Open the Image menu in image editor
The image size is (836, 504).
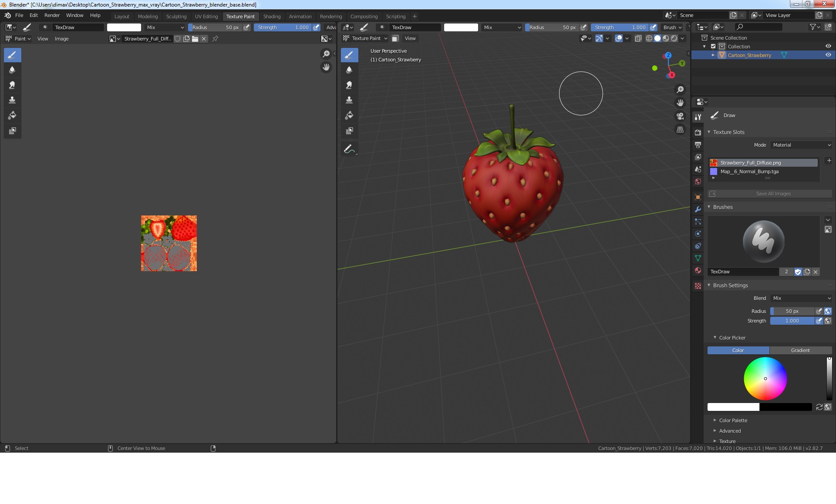click(x=61, y=39)
